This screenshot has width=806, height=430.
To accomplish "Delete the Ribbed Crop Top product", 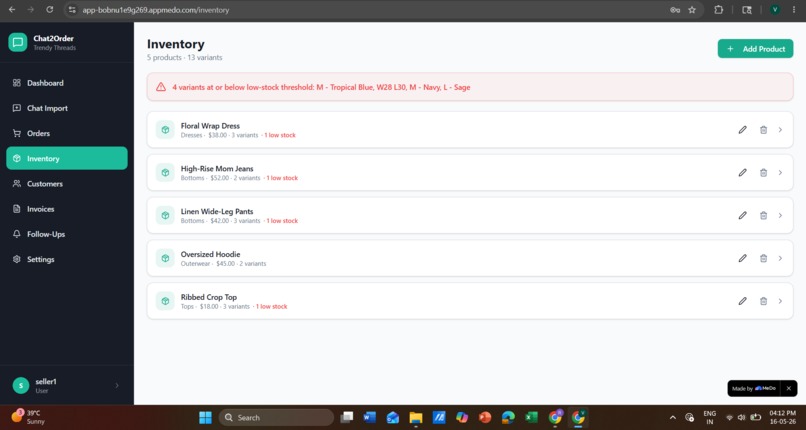I will tap(763, 301).
